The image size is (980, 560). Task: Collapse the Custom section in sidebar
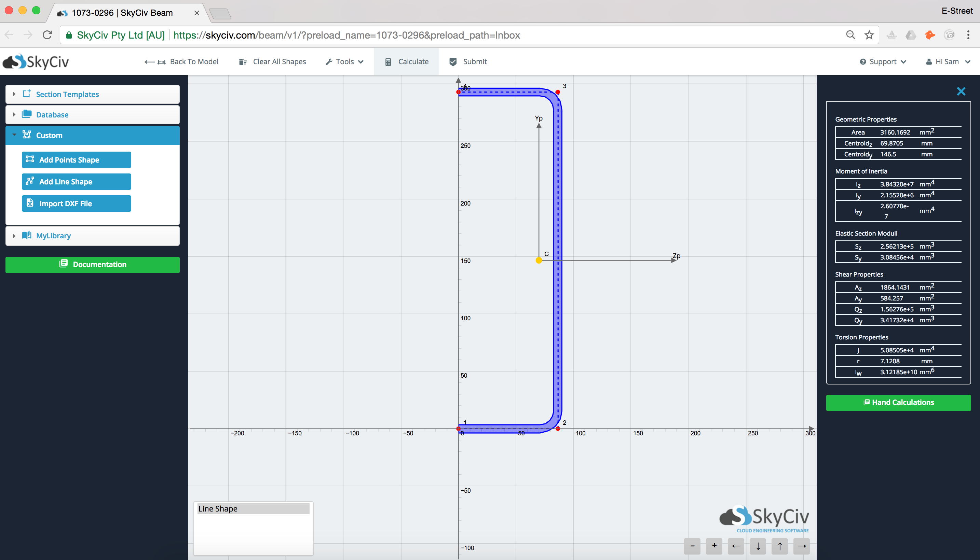(x=14, y=135)
